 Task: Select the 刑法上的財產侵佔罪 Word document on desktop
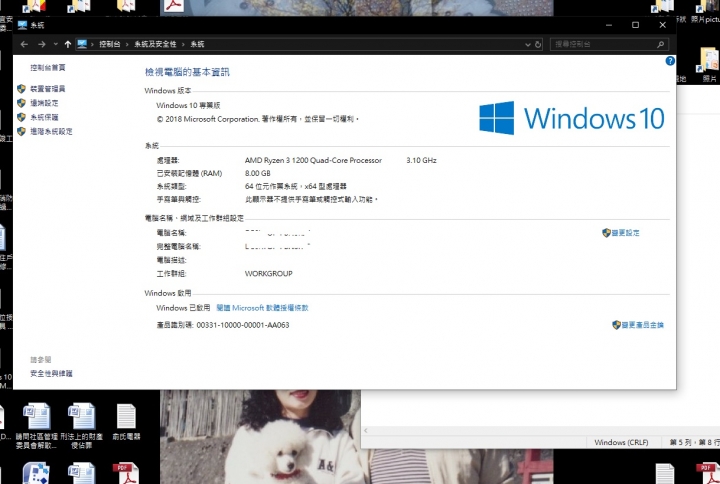point(82,426)
